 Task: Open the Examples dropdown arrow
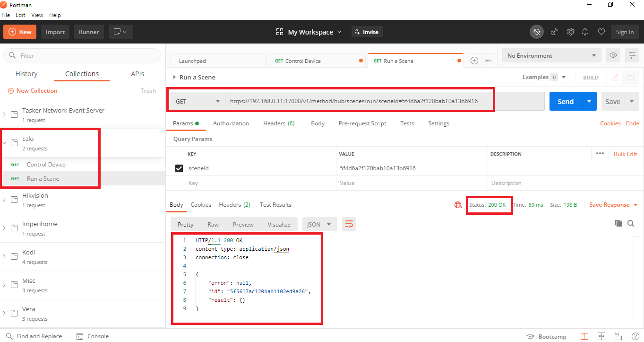563,77
